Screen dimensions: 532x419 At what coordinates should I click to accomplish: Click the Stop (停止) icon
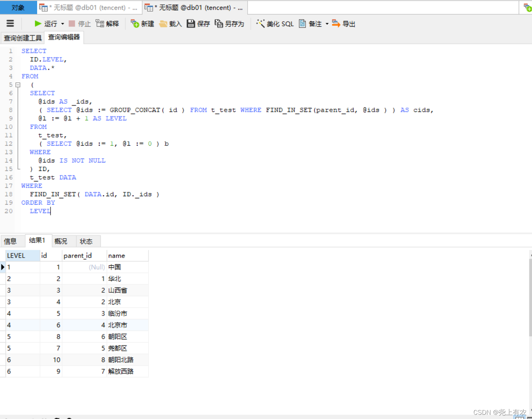click(72, 24)
